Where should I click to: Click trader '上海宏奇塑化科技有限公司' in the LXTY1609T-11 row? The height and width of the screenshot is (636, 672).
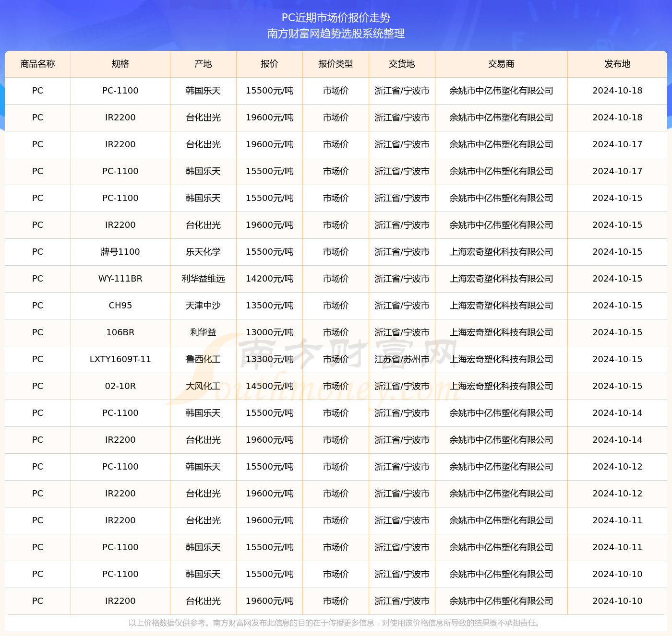pyautogui.click(x=501, y=359)
